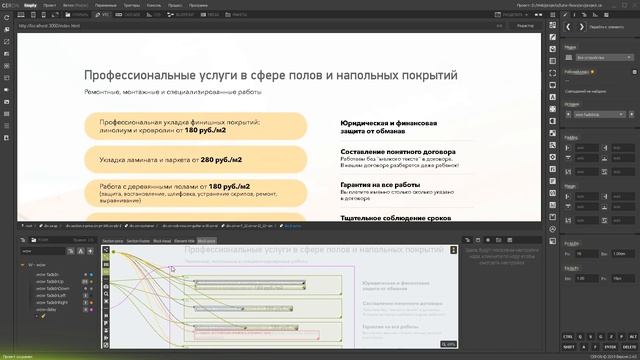The height and width of the screenshot is (360, 640).
Task: Open the Триггеры menu
Action: tap(131, 5)
